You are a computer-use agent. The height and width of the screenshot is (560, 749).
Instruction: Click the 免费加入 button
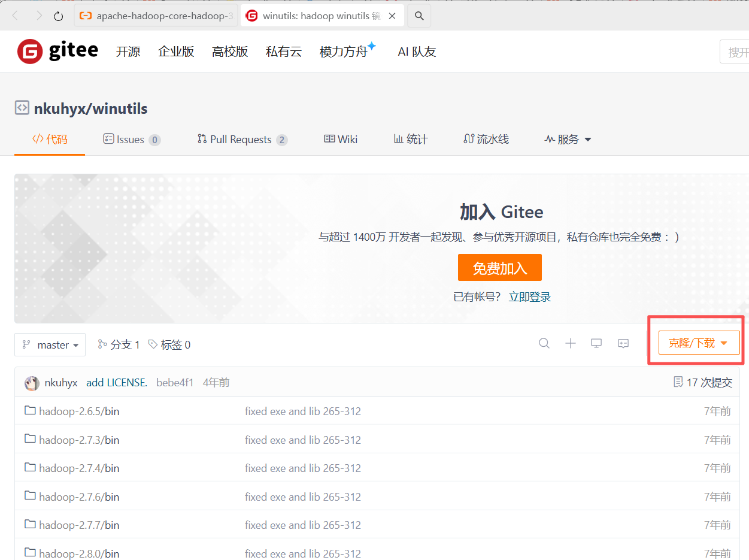(500, 268)
